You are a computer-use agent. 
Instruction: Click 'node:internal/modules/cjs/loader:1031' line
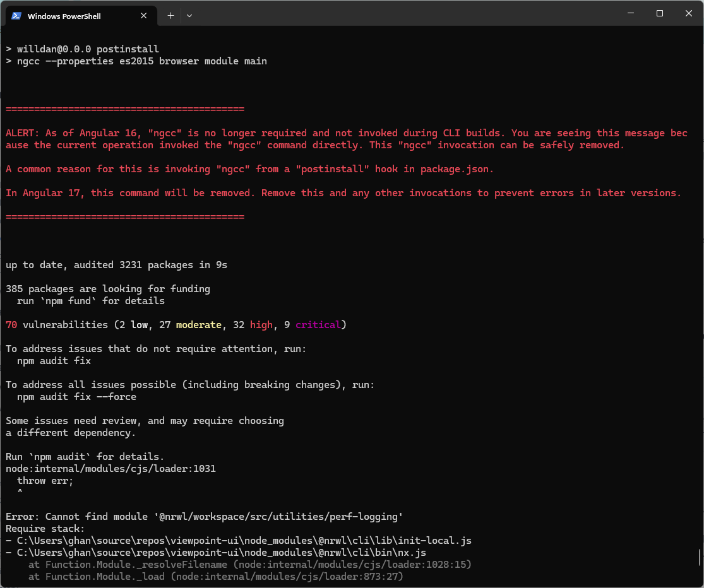[x=110, y=469]
